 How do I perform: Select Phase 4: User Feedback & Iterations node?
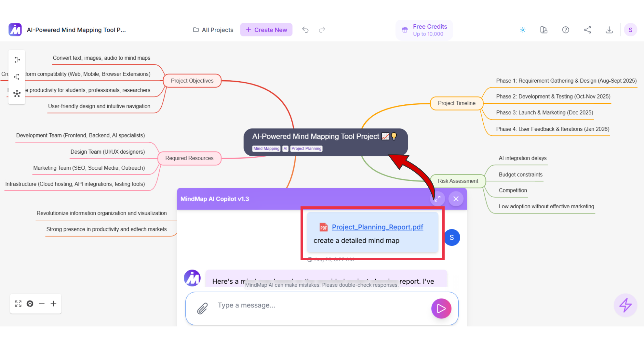(553, 129)
